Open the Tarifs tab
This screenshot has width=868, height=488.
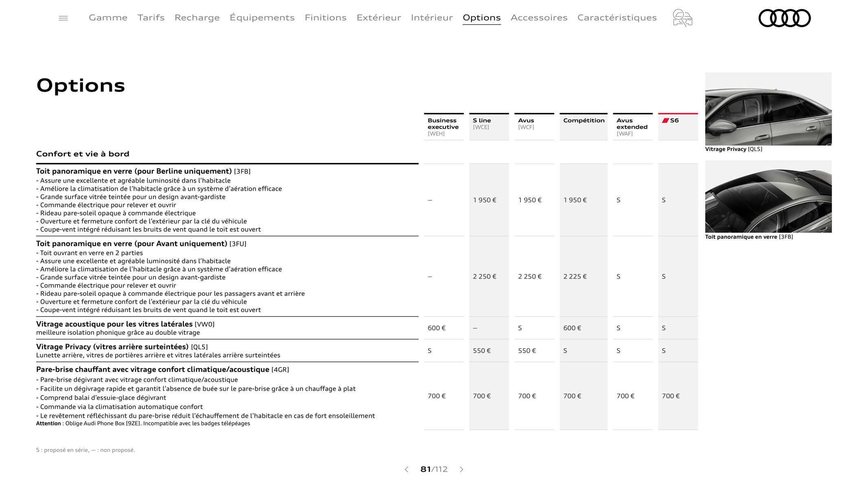(x=151, y=17)
